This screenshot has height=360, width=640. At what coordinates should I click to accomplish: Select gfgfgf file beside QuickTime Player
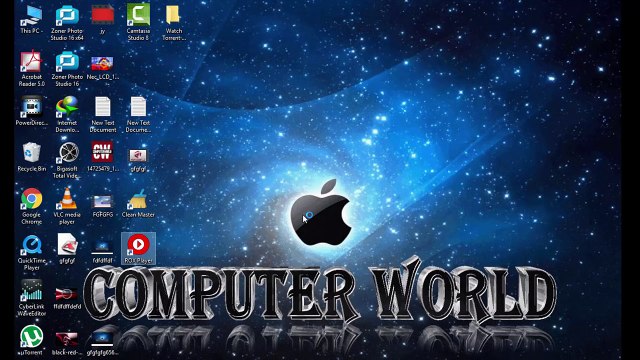pyautogui.click(x=67, y=249)
